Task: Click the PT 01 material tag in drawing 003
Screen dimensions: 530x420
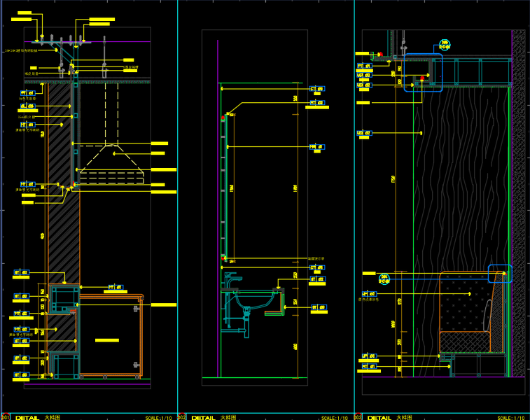Action: pyautogui.click(x=364, y=66)
